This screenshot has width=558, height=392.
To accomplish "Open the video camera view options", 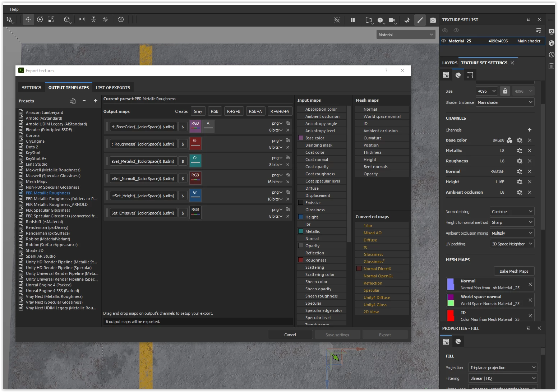I will point(392,20).
